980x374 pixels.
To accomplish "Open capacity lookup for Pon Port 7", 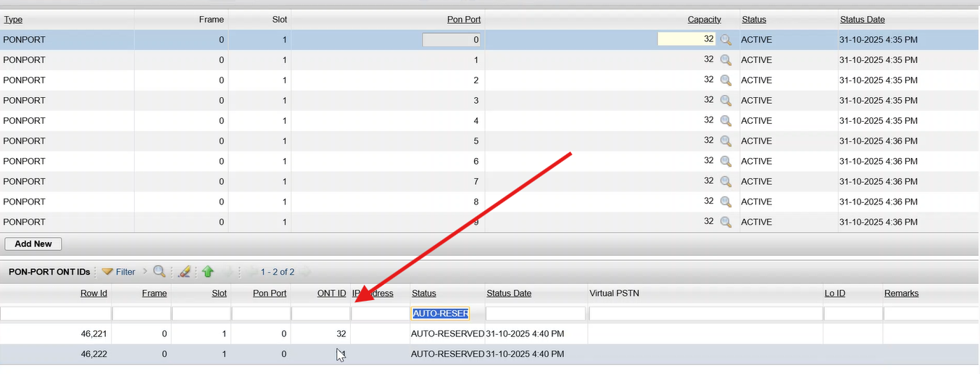I will pyautogui.click(x=726, y=182).
